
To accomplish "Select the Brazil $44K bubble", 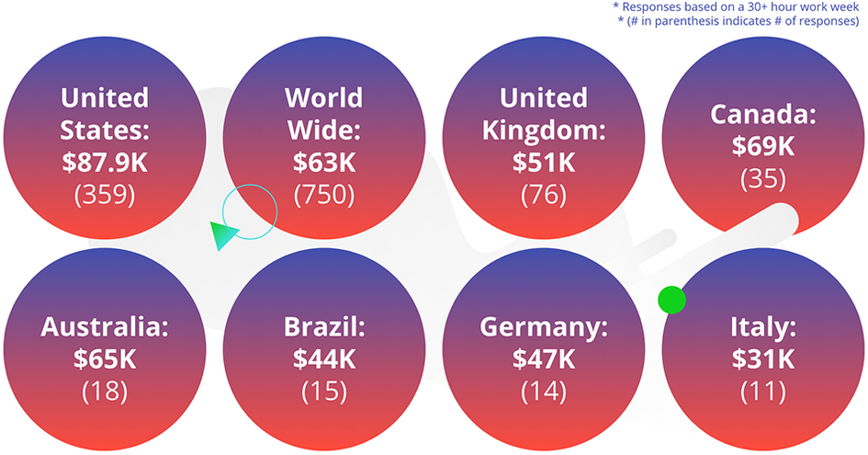I will 324,349.
